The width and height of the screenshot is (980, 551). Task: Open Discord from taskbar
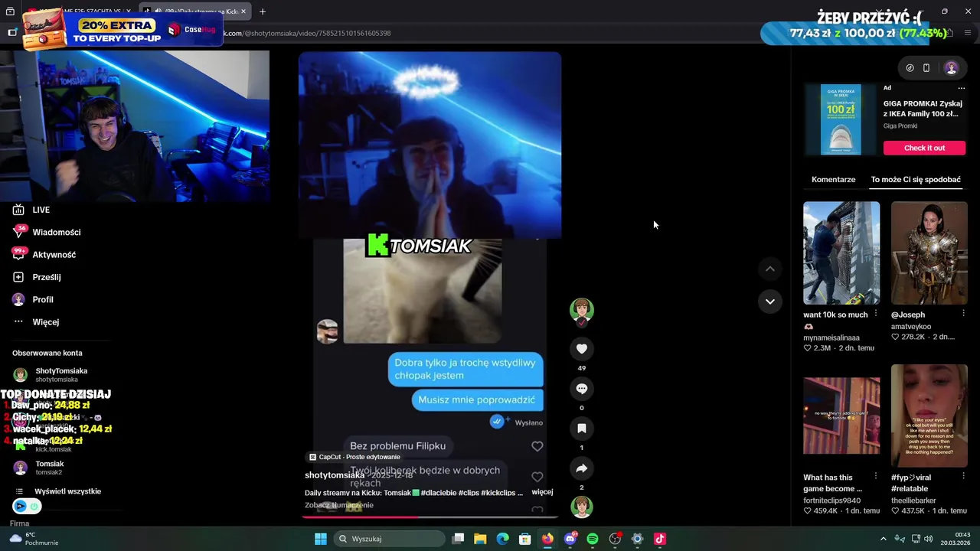click(570, 539)
